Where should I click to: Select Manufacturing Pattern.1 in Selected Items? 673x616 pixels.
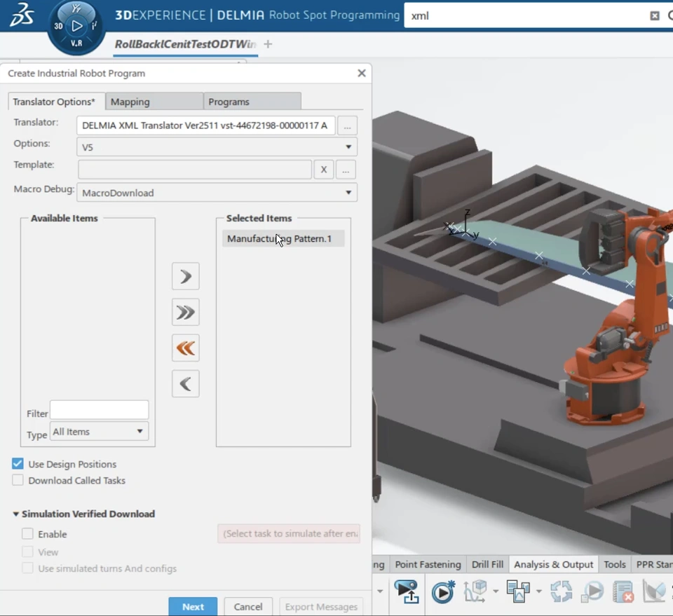pyautogui.click(x=283, y=238)
